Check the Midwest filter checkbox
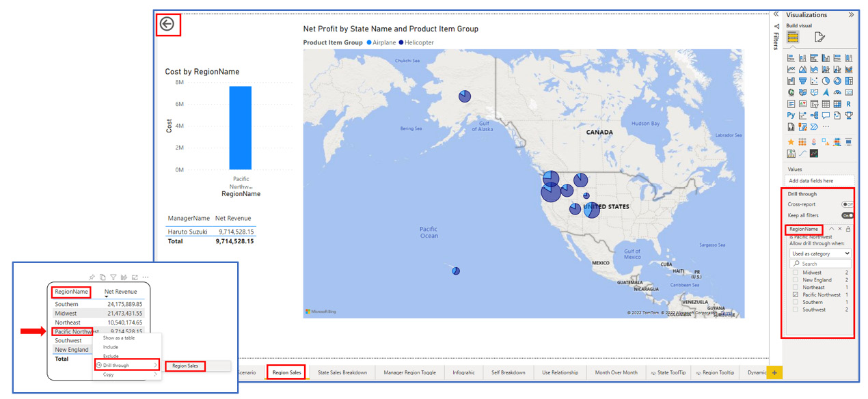 click(x=795, y=273)
